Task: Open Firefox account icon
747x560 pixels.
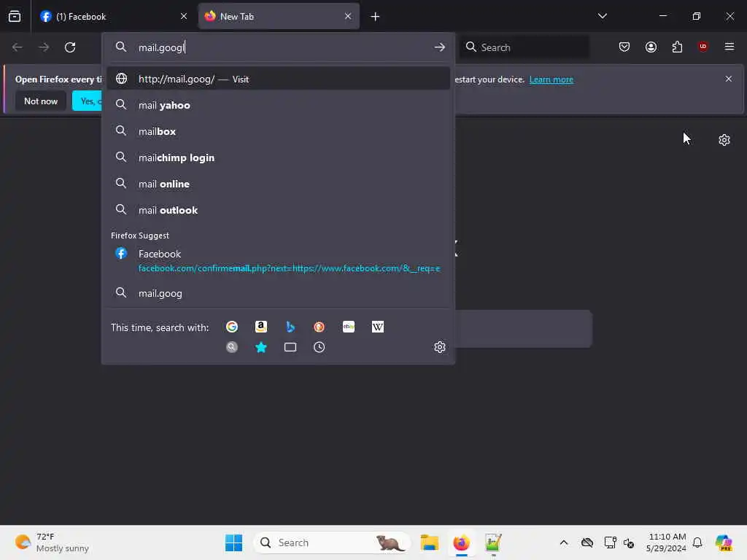Action: point(651,47)
